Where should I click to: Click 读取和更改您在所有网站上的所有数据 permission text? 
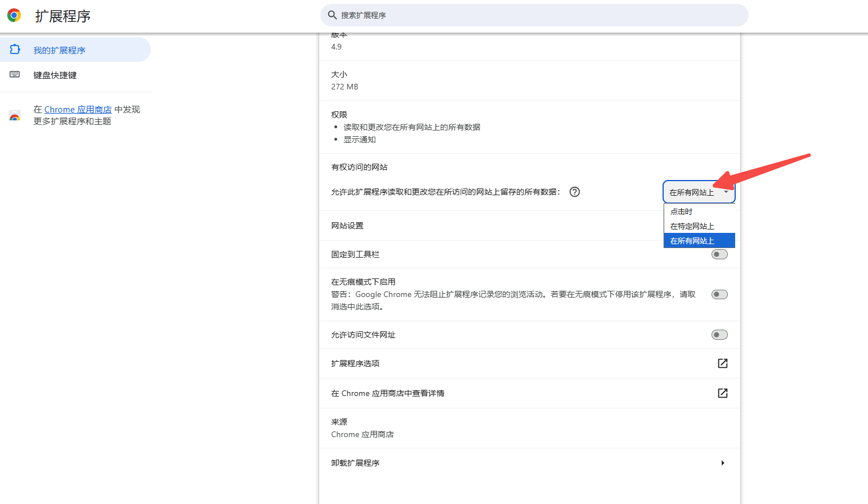pyautogui.click(x=412, y=127)
